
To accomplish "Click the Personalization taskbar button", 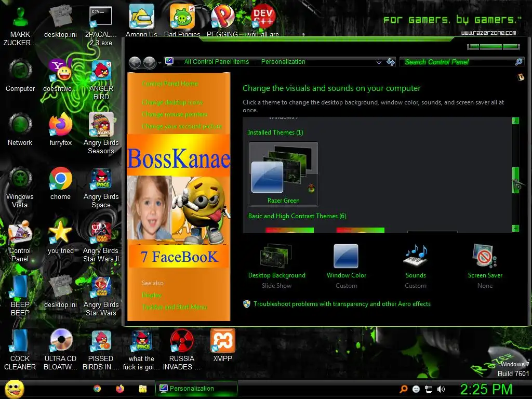I will coord(196,389).
